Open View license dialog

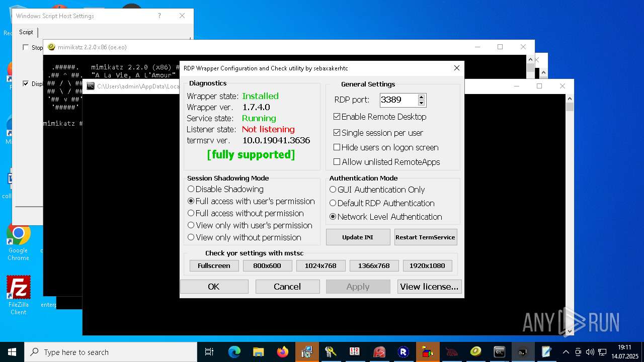pos(429,287)
